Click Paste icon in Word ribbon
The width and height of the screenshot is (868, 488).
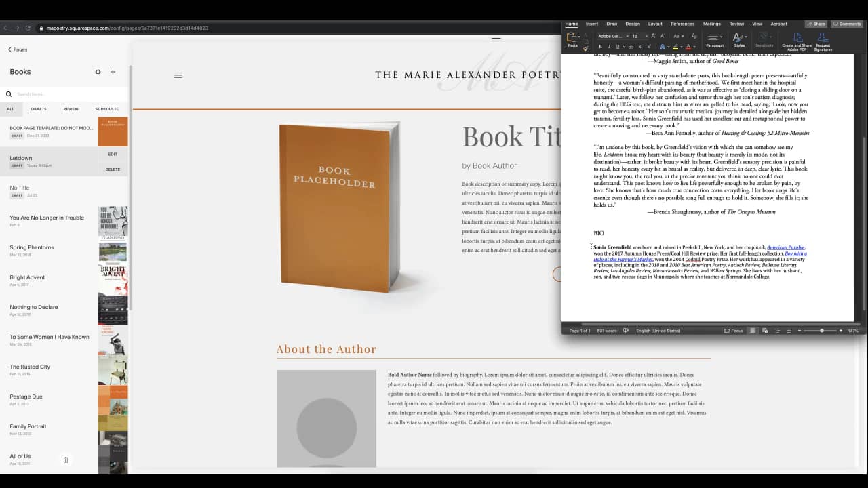572,38
